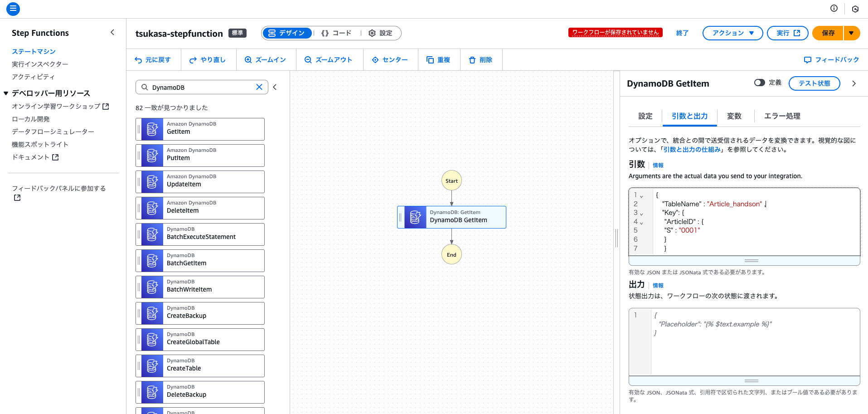Click ズームアウト in the toolbar

[x=329, y=60]
